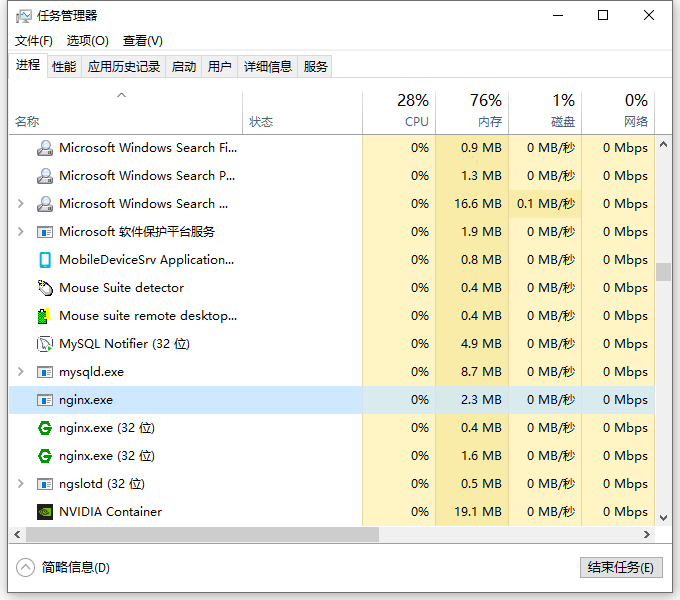
Task: Sort by the 状态 column header
Action: point(302,113)
